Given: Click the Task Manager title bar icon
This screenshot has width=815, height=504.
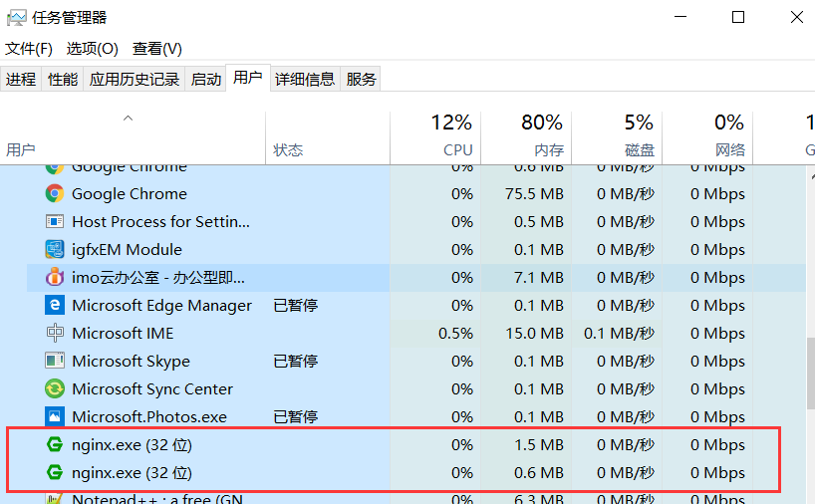Looking at the screenshot, I should [x=16, y=18].
